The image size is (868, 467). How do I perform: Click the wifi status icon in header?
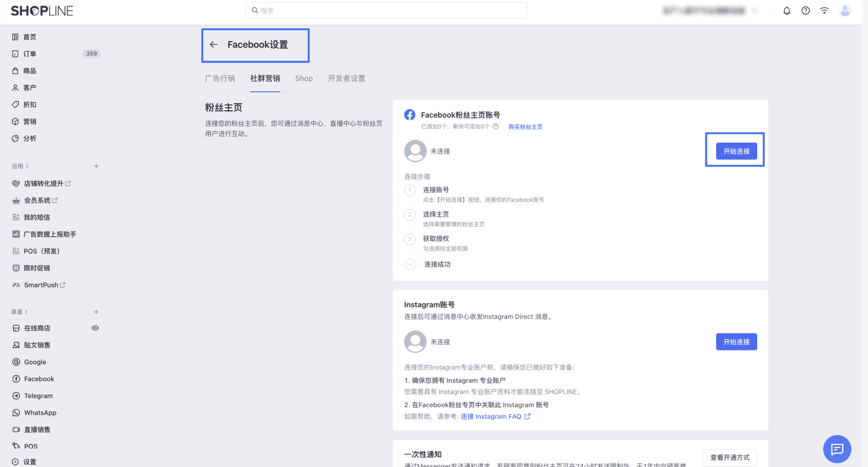[824, 11]
